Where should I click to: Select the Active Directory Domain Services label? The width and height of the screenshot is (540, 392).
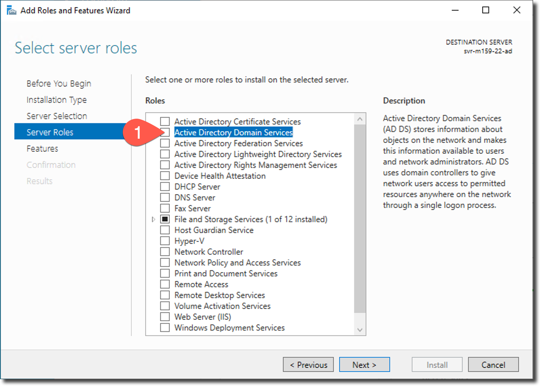click(233, 132)
